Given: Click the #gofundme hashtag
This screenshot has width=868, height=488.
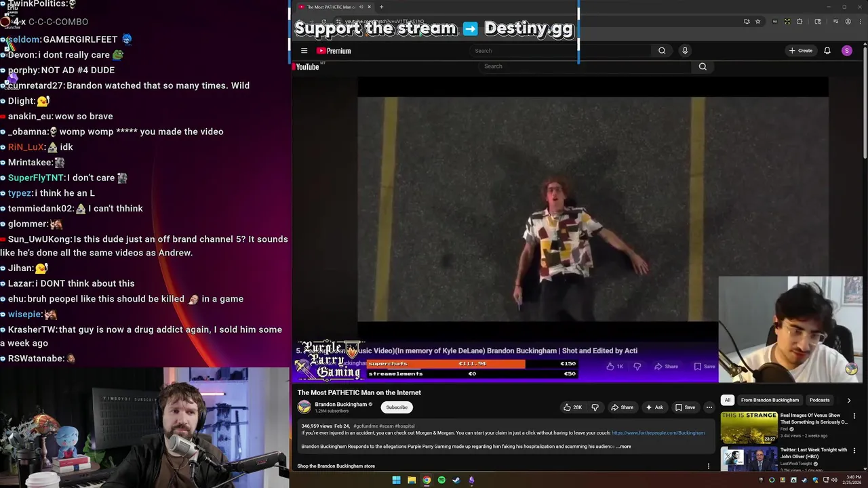Looking at the screenshot, I should click(366, 426).
